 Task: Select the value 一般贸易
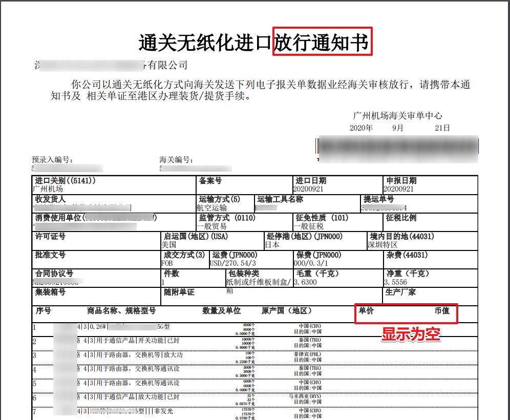tap(212, 226)
